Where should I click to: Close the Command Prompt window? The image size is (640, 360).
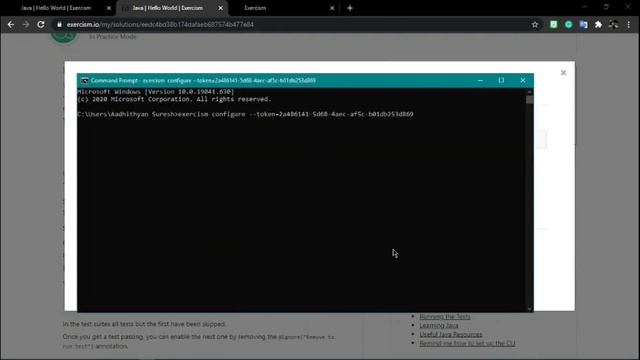(x=523, y=80)
